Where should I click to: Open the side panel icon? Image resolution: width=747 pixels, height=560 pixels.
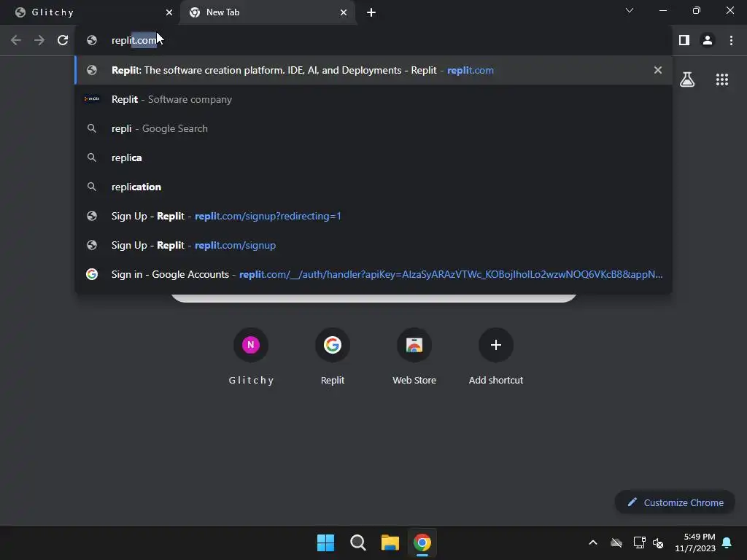coord(684,41)
